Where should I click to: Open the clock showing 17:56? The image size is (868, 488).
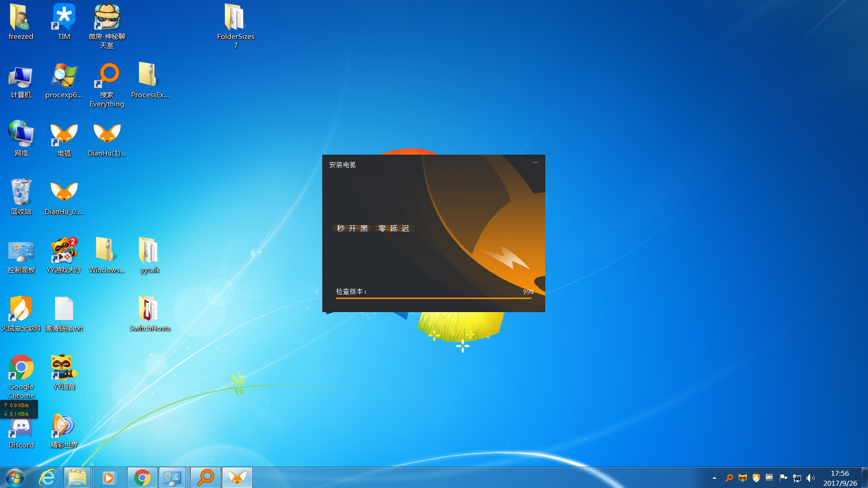pos(840,478)
